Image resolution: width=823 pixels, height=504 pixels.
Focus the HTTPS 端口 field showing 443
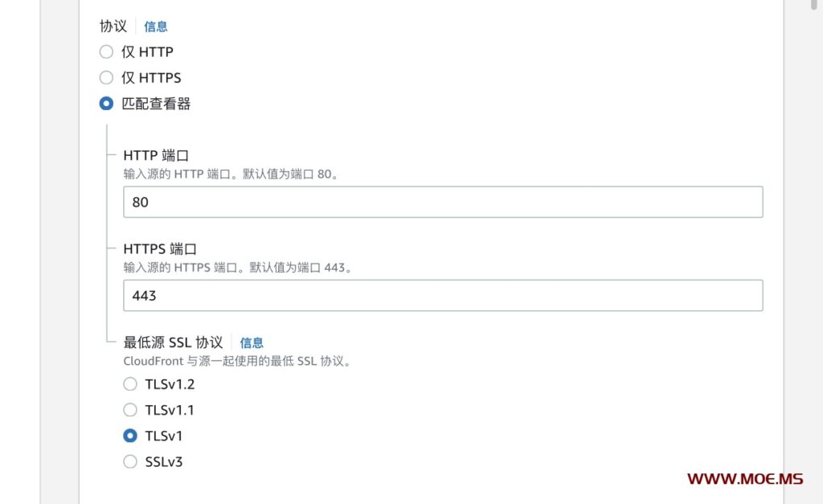tap(442, 295)
